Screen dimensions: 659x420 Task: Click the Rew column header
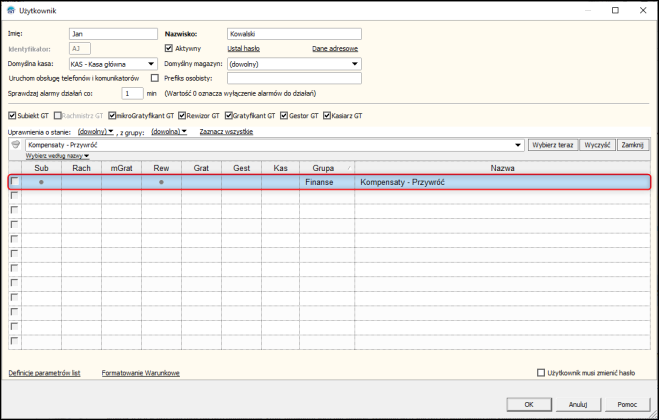(x=161, y=168)
